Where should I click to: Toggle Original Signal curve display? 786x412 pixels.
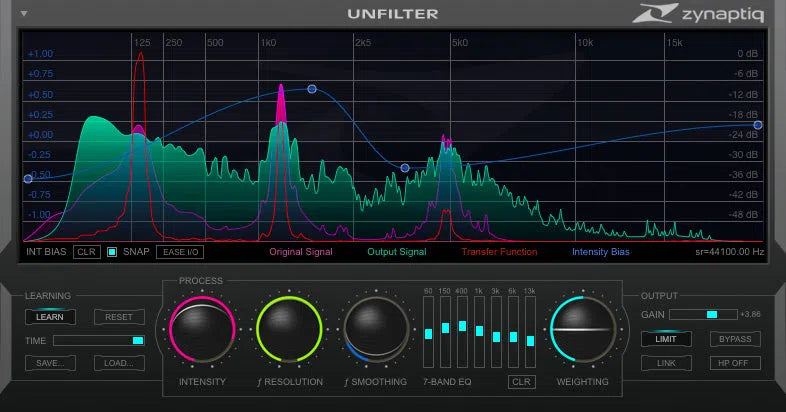pyautogui.click(x=301, y=252)
